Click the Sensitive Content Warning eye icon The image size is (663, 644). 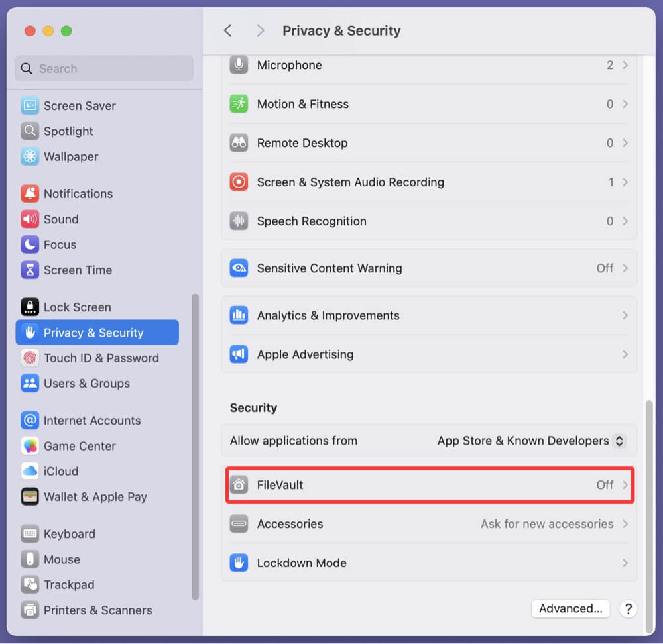pyautogui.click(x=239, y=268)
